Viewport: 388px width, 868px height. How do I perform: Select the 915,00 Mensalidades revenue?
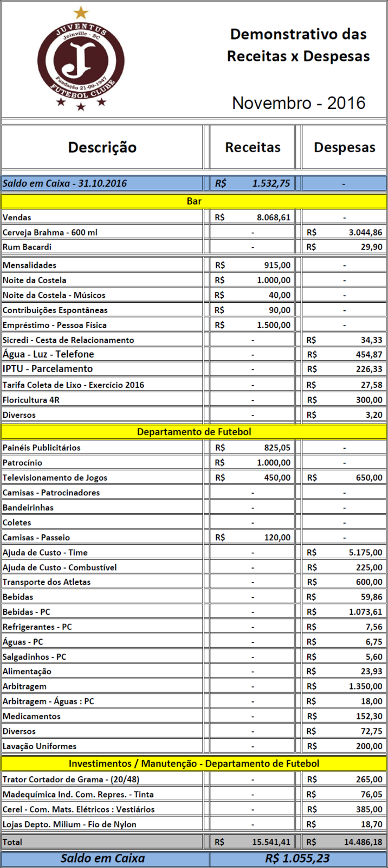tap(253, 265)
